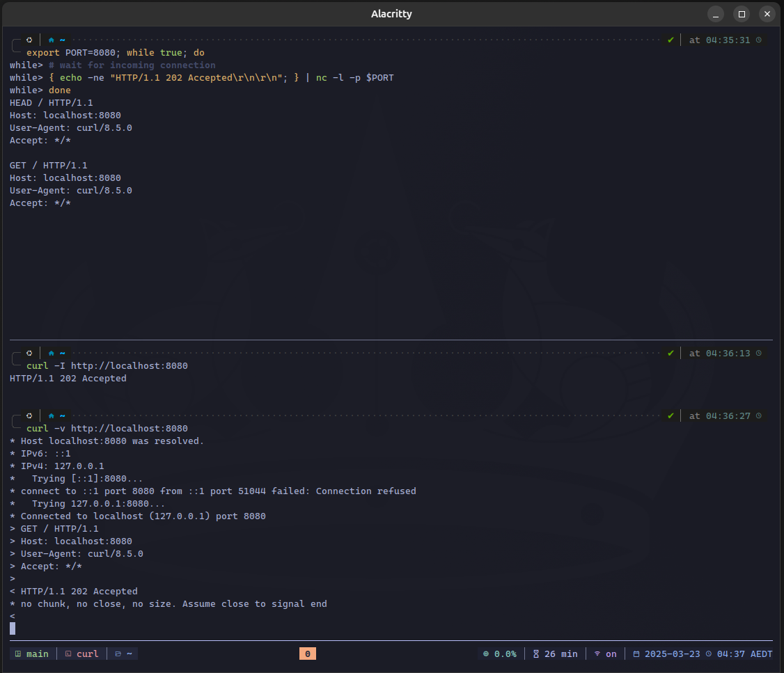Close the Alacritty window
Screen dimensions: 784x673
pyautogui.click(x=767, y=14)
